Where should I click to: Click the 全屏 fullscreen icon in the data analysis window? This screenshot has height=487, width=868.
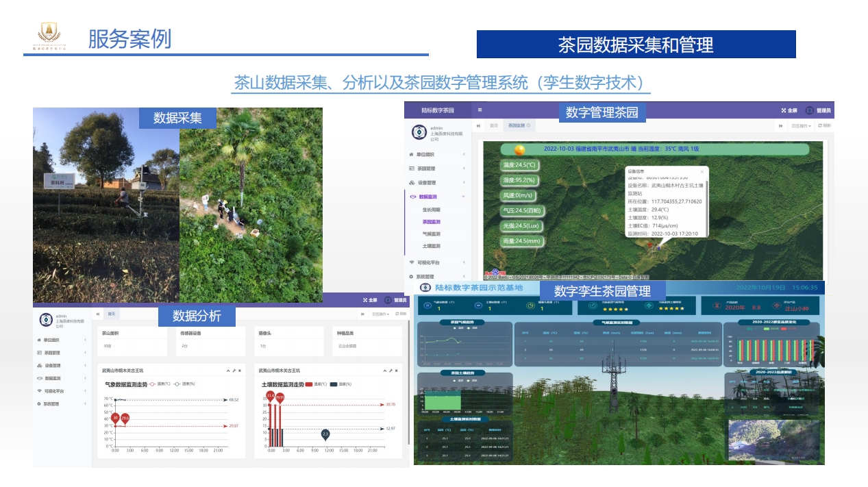coord(365,300)
